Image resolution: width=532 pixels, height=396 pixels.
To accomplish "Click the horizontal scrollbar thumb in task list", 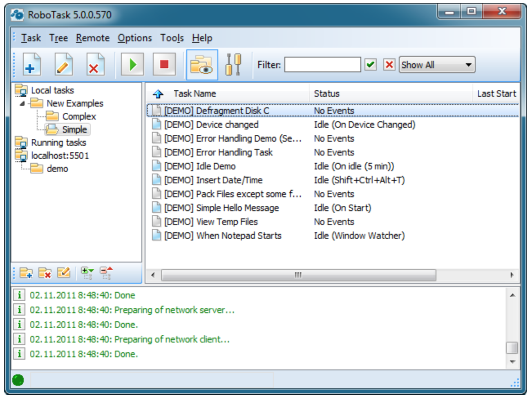I will tap(298, 275).
